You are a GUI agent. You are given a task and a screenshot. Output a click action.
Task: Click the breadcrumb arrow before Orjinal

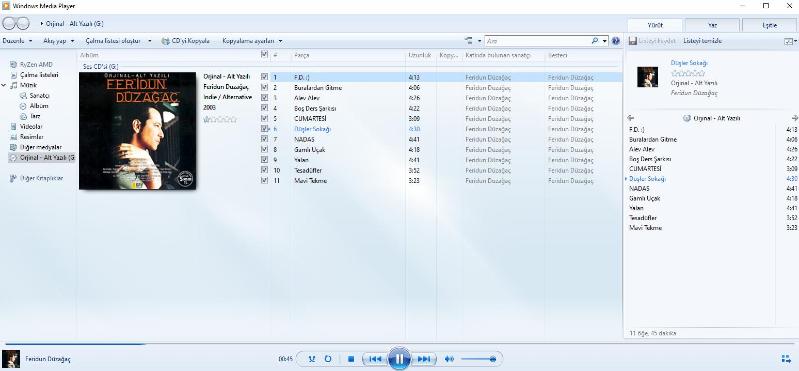tap(42, 24)
